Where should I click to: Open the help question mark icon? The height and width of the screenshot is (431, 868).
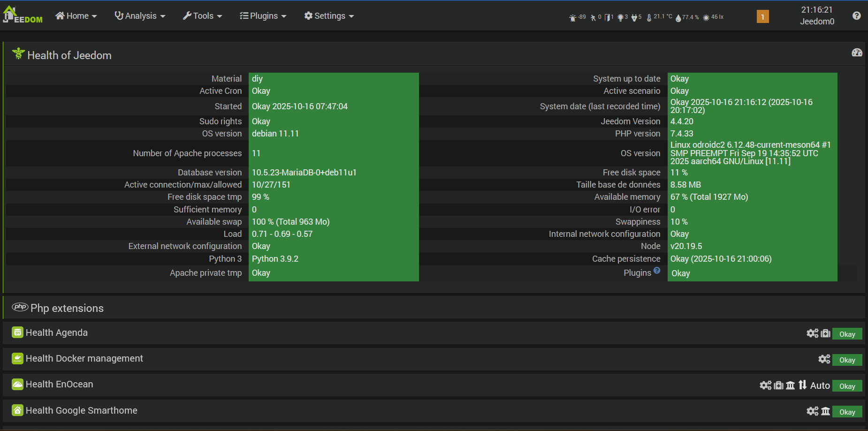(x=856, y=16)
